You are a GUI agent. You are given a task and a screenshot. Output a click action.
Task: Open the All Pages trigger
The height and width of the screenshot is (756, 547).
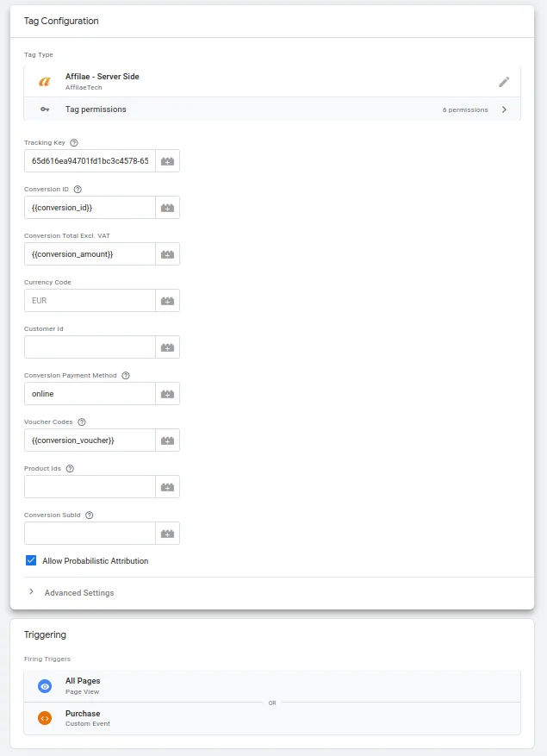click(83, 686)
